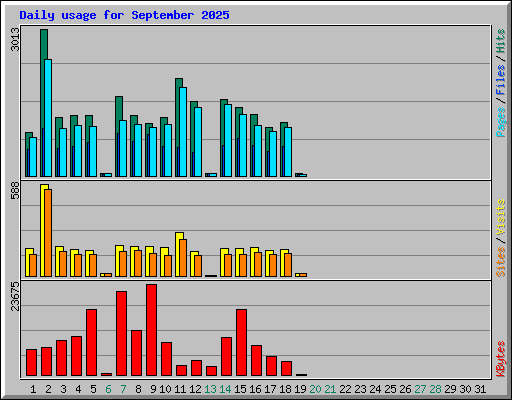
Task: Click the green "Hits" legend label
Action: tap(501, 41)
